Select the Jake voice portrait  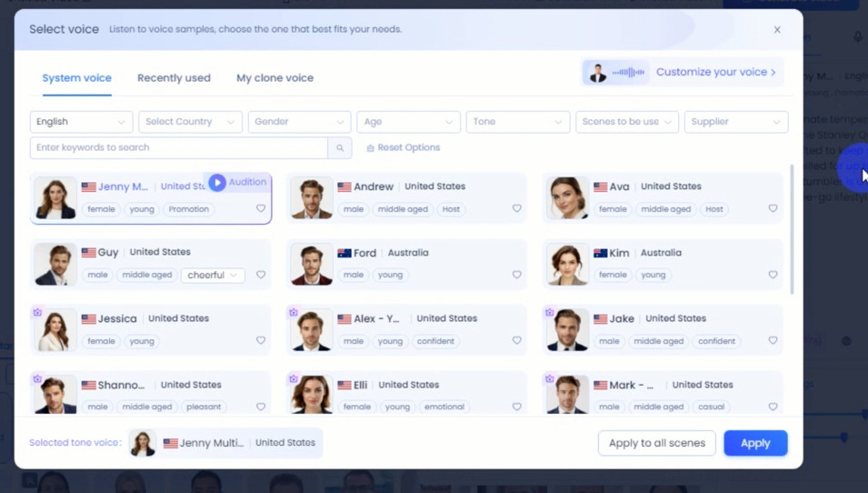click(x=567, y=331)
